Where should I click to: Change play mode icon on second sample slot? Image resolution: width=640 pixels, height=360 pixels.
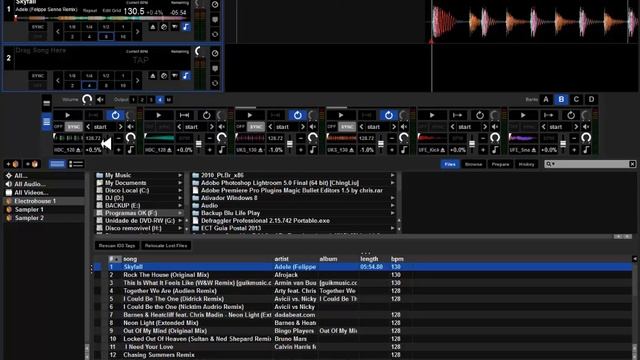tap(184, 115)
